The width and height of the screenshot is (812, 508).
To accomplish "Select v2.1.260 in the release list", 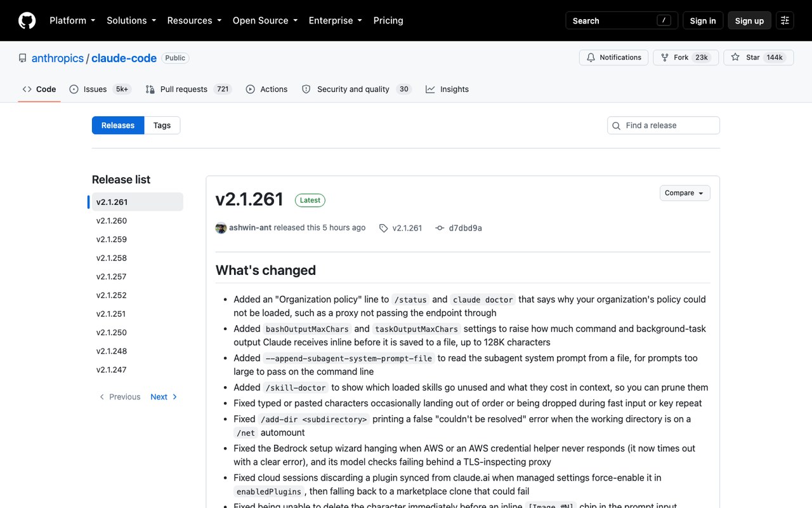I will coord(138,221).
